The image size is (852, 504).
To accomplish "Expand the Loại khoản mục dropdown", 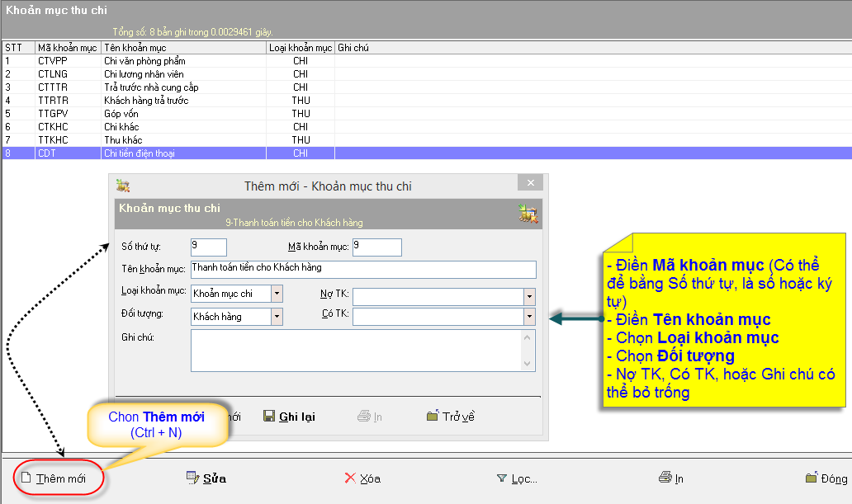I will 277,294.
